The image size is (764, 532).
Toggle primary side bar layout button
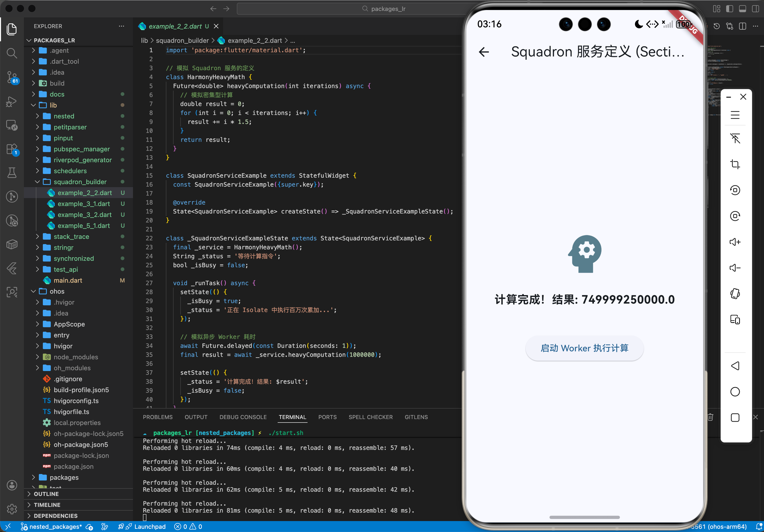pyautogui.click(x=729, y=9)
